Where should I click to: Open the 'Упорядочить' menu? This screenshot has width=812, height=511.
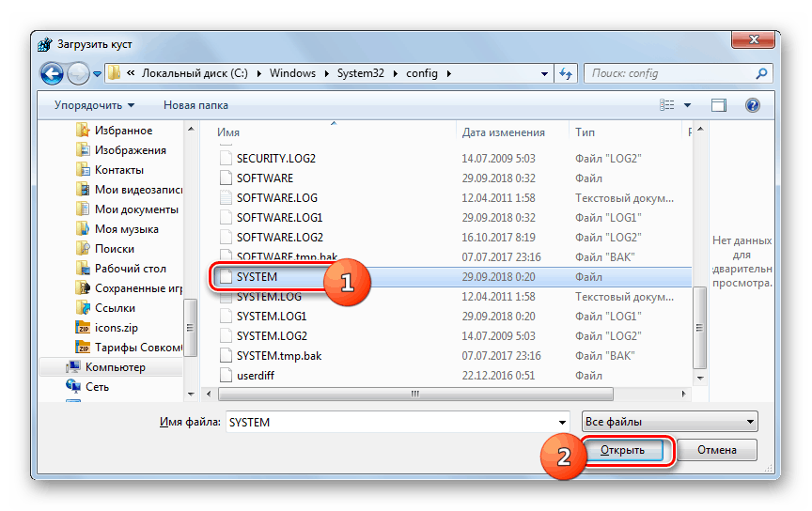[94, 105]
